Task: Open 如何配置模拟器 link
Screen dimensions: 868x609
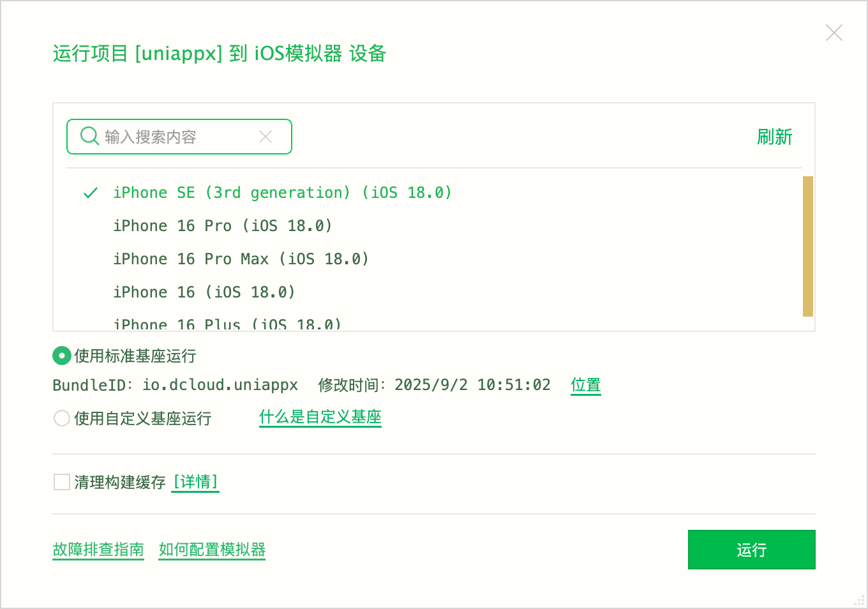Action: 212,550
